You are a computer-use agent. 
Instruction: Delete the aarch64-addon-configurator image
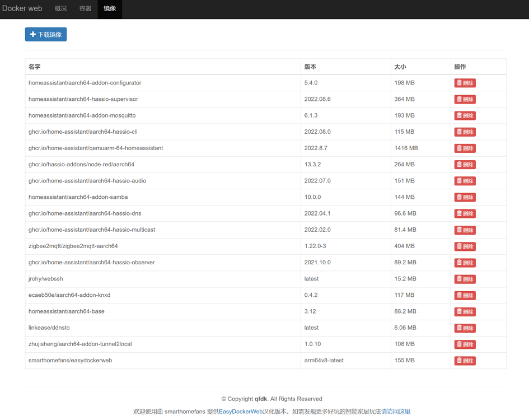(x=465, y=83)
